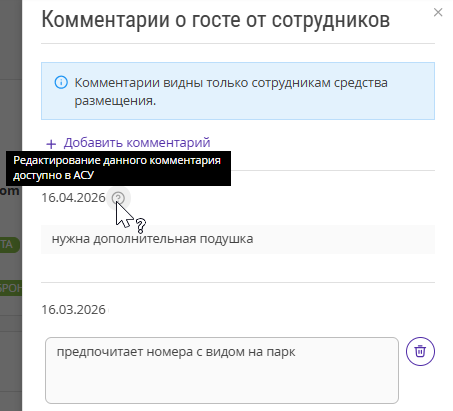Click into the 'предпочитает номера с видом на парк' field

coord(222,370)
